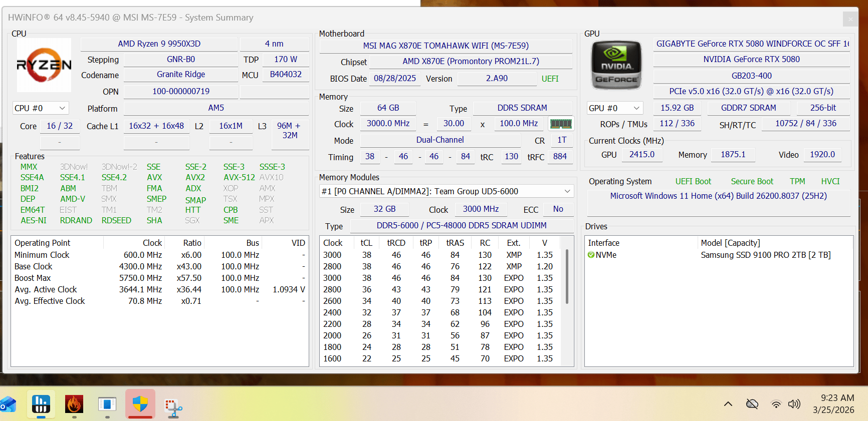Click the HVCI status label
This screenshot has width=868, height=421.
[830, 182]
